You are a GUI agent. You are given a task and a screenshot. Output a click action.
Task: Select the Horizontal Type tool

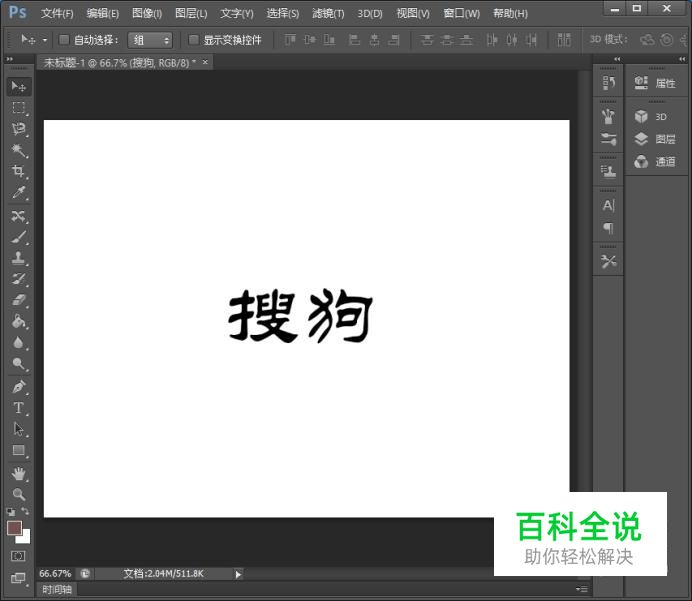(19, 408)
